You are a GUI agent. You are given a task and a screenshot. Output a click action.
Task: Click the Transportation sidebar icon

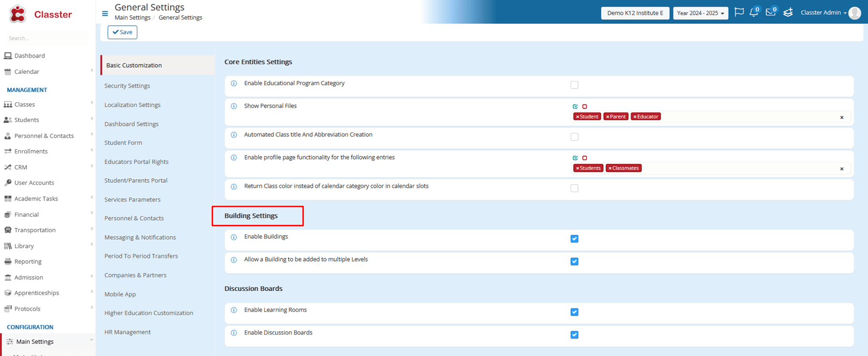pyautogui.click(x=8, y=230)
